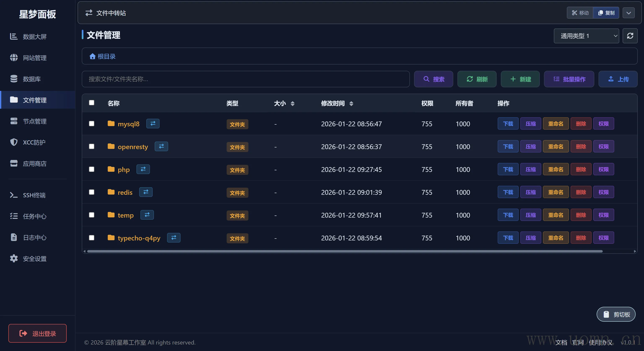The width and height of the screenshot is (644, 351).
Task: Click the transfer icon next to redis
Action: [146, 192]
